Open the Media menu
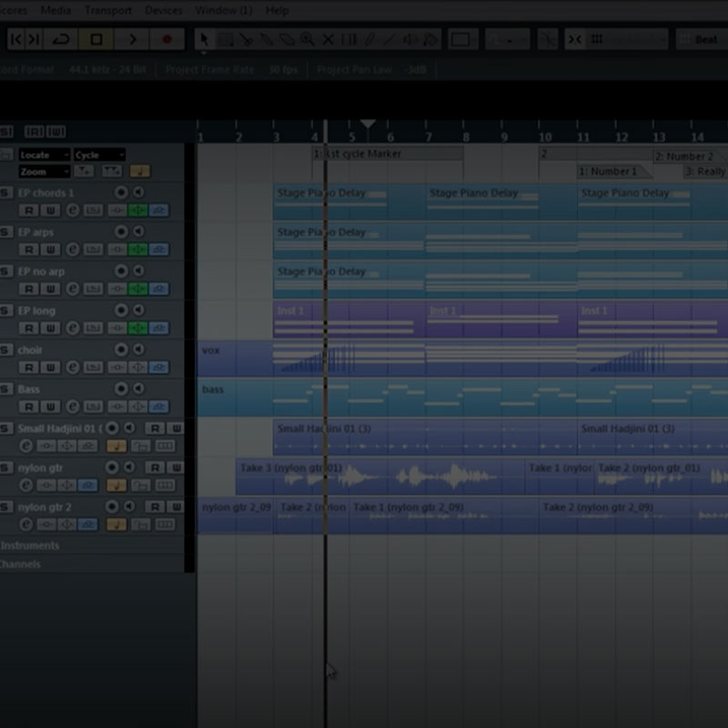 (56, 10)
